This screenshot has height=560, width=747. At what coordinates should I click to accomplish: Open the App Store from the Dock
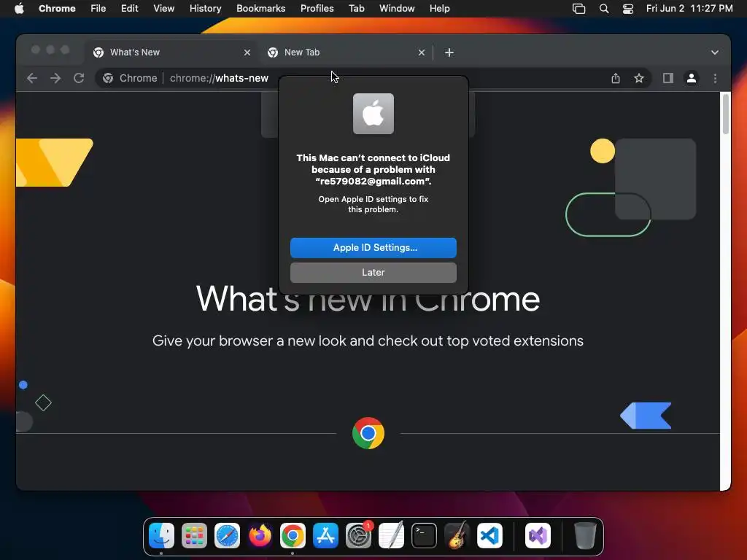pyautogui.click(x=325, y=536)
